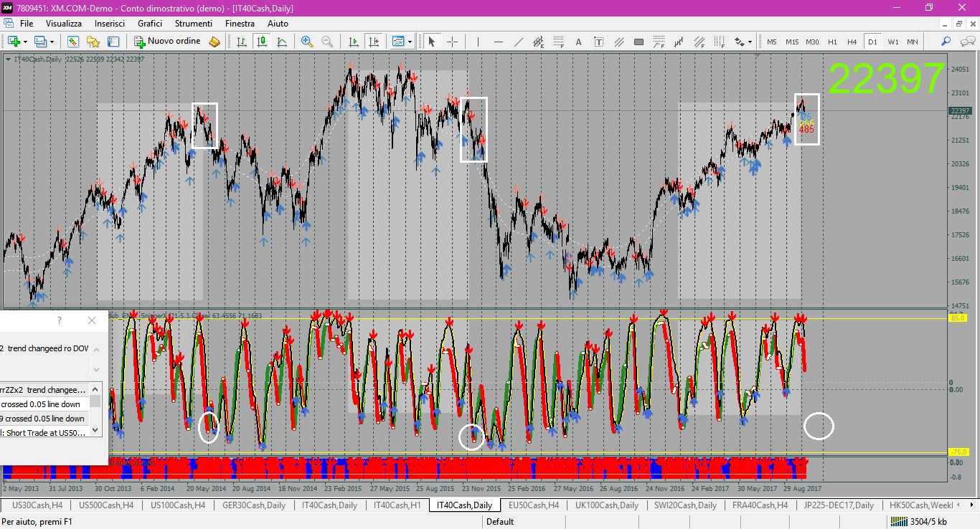Screen dimensions: 980x529
Task: Expand the new chart dropdown arrow
Action: 25,42
